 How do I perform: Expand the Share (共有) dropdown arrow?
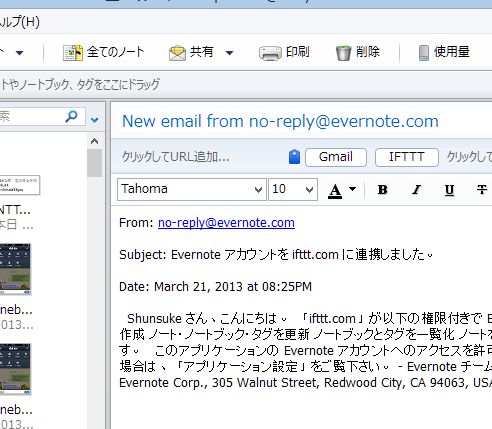pos(229,53)
